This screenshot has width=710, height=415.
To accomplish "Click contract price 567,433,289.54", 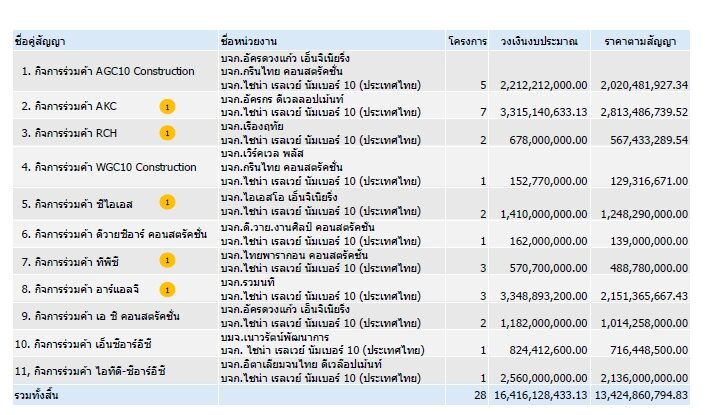I will pos(649,140).
